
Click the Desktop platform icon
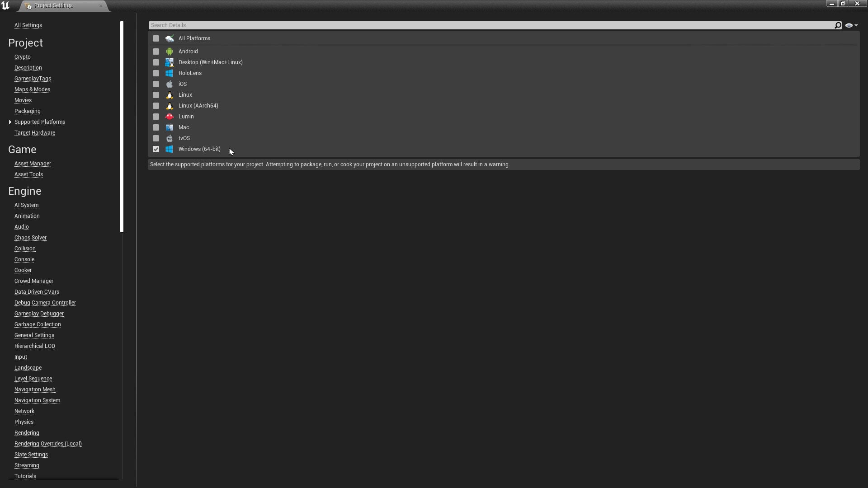[170, 62]
